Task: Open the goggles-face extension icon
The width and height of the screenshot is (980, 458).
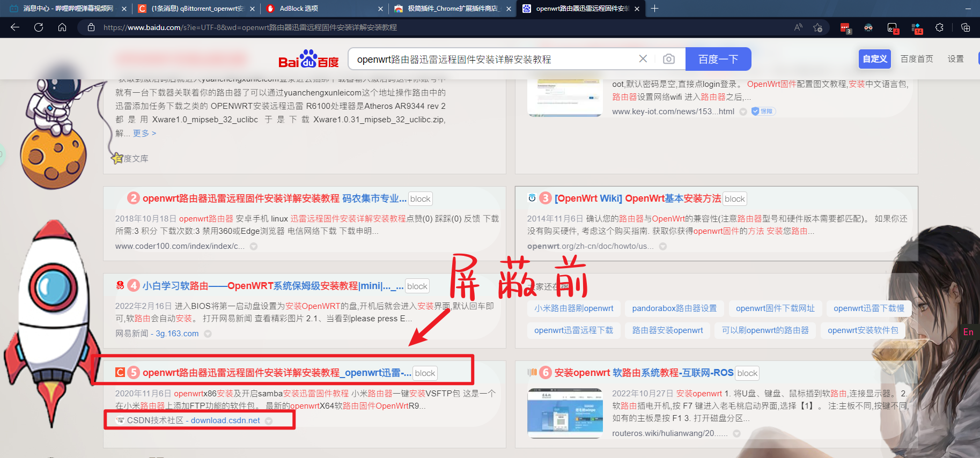Action: point(868,27)
